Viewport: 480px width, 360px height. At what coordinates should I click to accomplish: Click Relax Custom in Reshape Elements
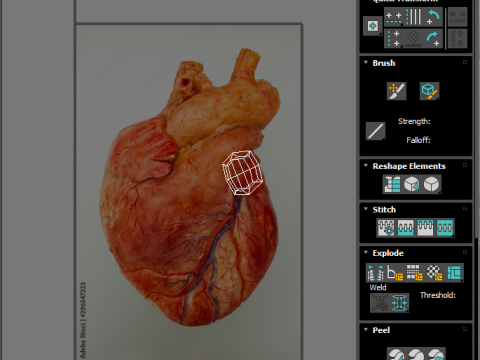point(432,184)
